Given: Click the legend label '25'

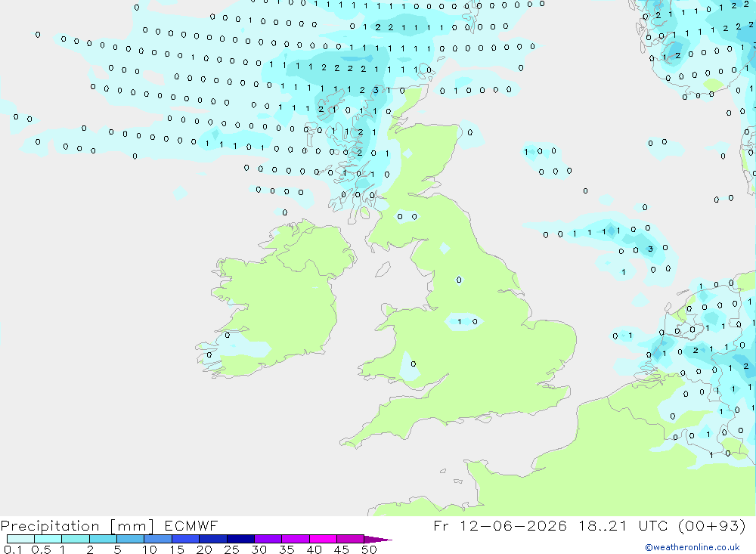Looking at the screenshot, I should [231, 549].
